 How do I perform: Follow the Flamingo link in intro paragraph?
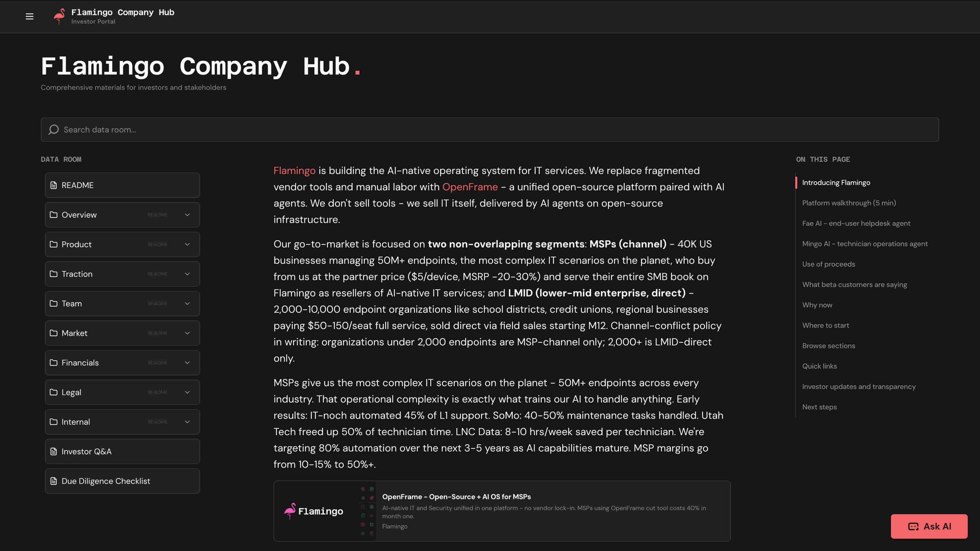[294, 171]
